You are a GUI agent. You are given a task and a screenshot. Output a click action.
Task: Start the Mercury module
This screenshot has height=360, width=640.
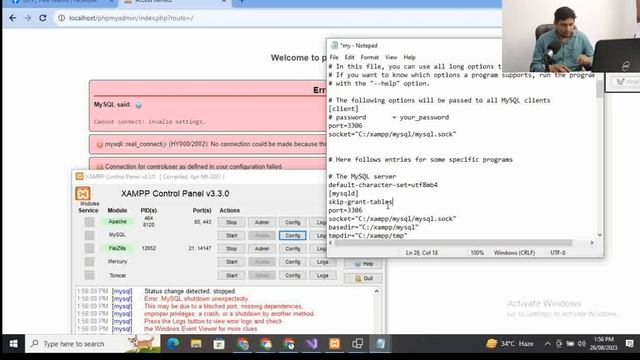(x=231, y=262)
